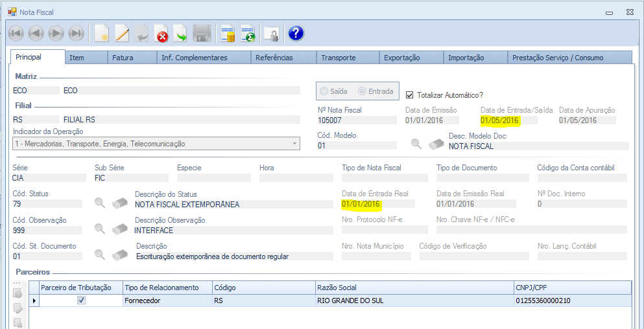Select the Fornecedor row indicator arrow
Screen dimensions: 644x329
[x=34, y=301]
